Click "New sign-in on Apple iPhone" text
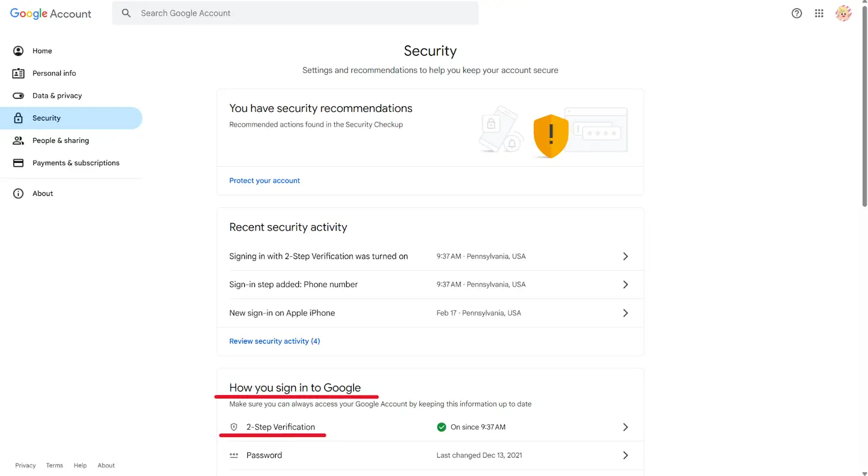This screenshot has height=476, width=868. pos(282,313)
